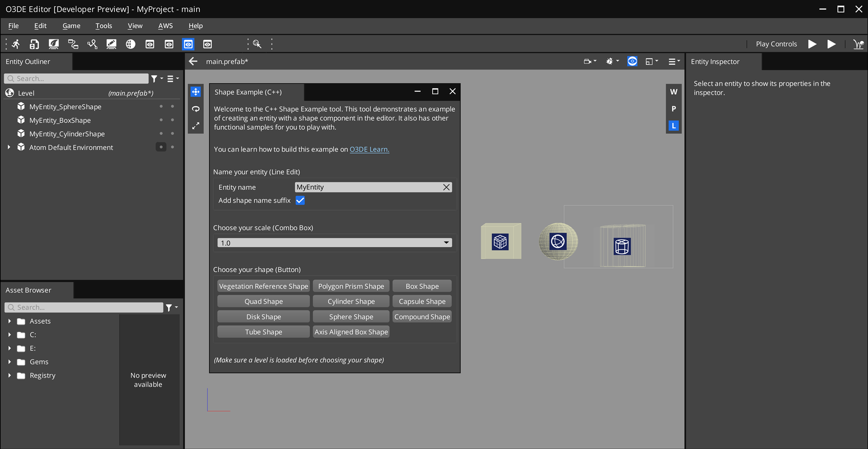Viewport: 868px width, 449px height.
Task: Expand the Atom Default Environment entity
Action: point(9,147)
